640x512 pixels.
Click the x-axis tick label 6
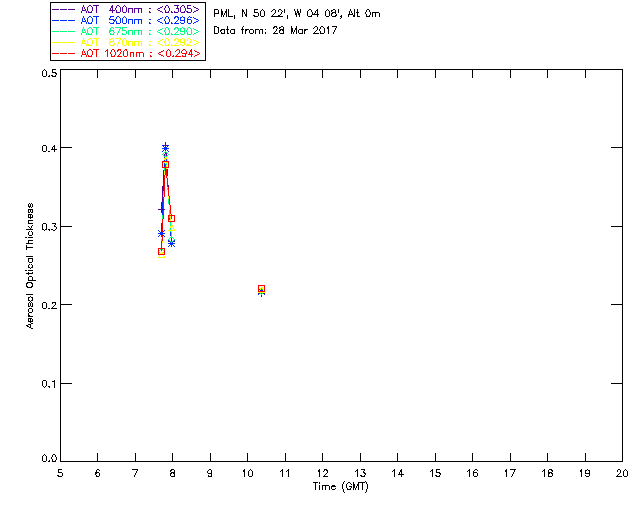point(98,473)
